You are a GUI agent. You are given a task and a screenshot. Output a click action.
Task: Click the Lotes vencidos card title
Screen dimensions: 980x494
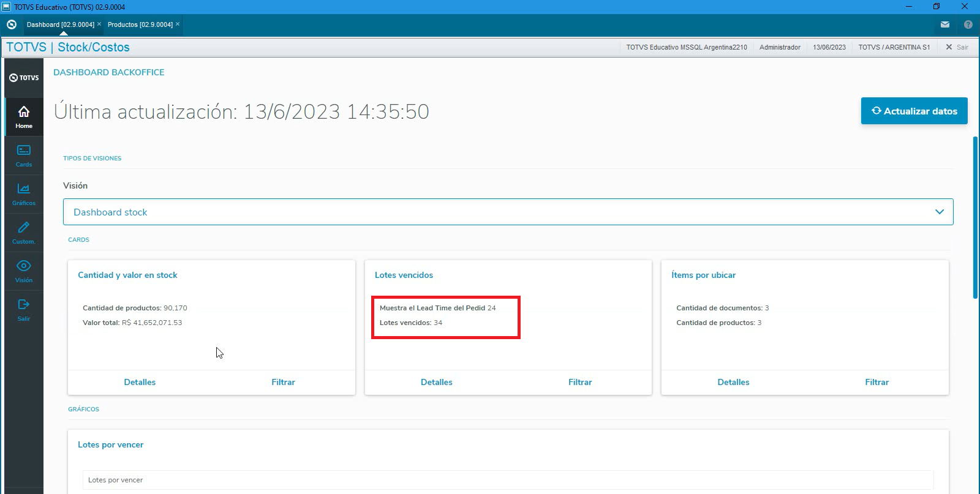tap(404, 275)
